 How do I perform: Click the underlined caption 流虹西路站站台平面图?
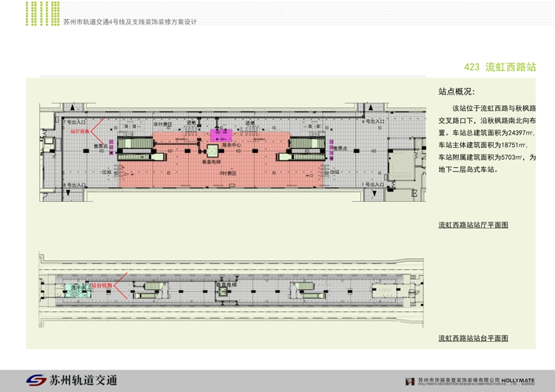(x=474, y=338)
